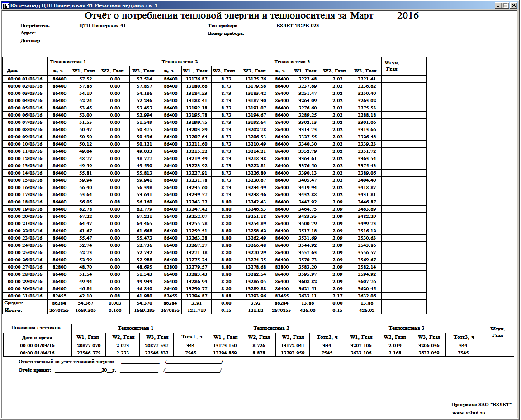Viewport: 521px width, 420px height.
Task: Select the year 2016 in the heading
Action: [407, 16]
